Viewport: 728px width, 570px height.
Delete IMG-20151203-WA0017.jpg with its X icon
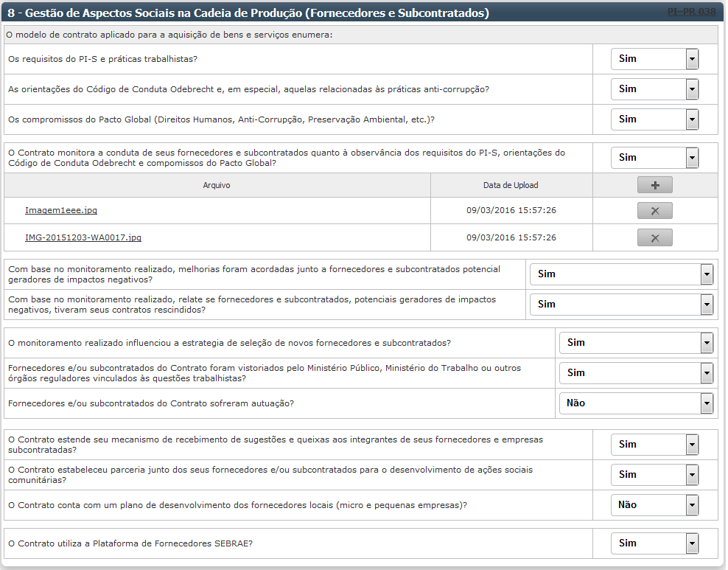point(654,237)
